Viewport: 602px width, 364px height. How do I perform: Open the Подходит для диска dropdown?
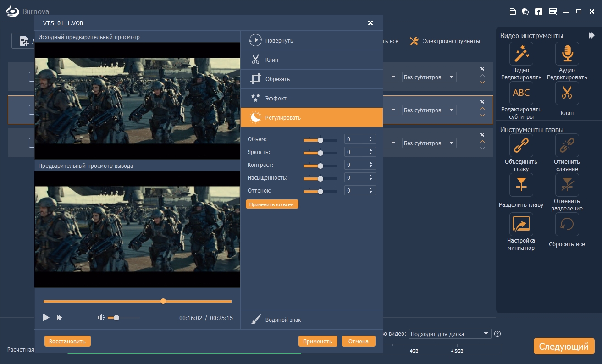450,334
